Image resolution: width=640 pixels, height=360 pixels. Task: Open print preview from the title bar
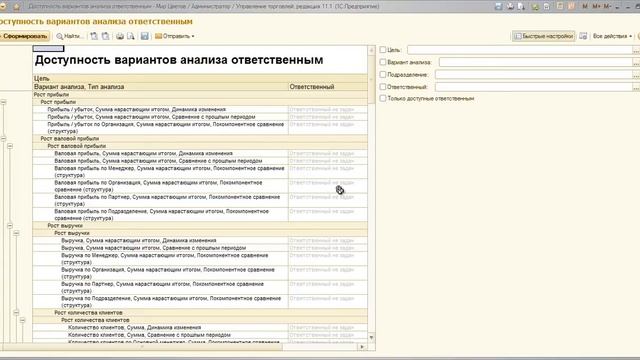click(x=521, y=6)
